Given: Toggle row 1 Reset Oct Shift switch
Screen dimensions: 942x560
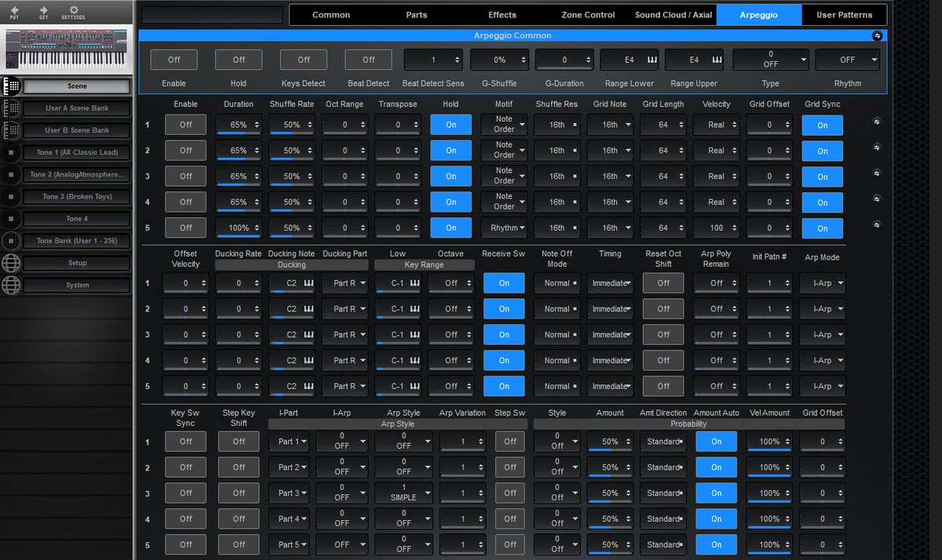Looking at the screenshot, I should coord(663,283).
